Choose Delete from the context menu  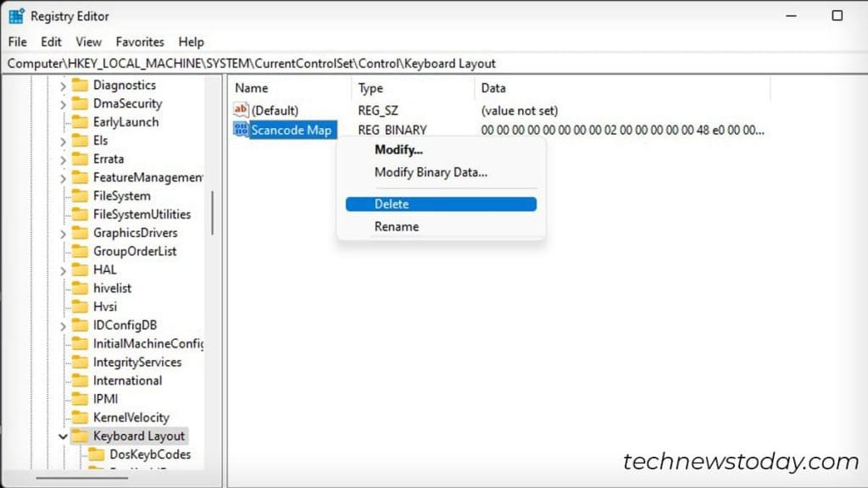(x=392, y=203)
